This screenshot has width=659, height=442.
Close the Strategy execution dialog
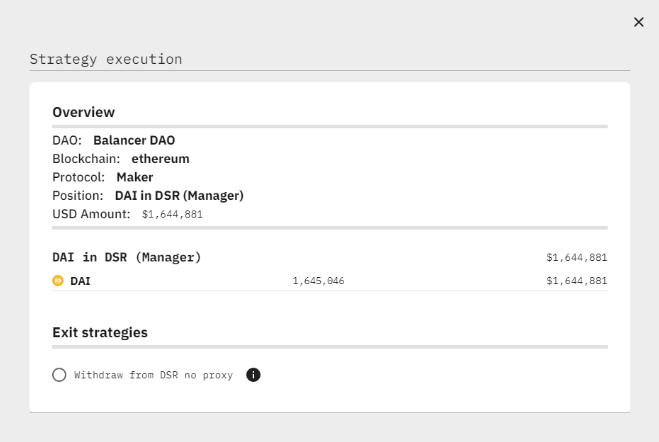[638, 22]
